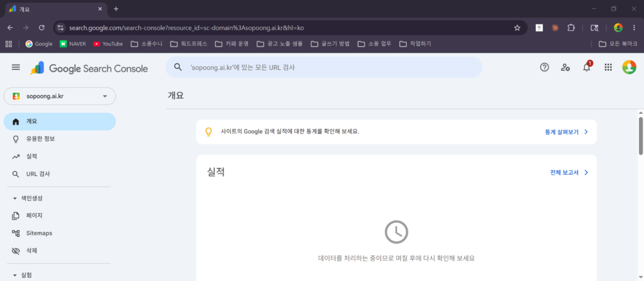The image size is (644, 281).
Task: Open the 카페 운영 bookmark folder
Action: click(x=231, y=43)
